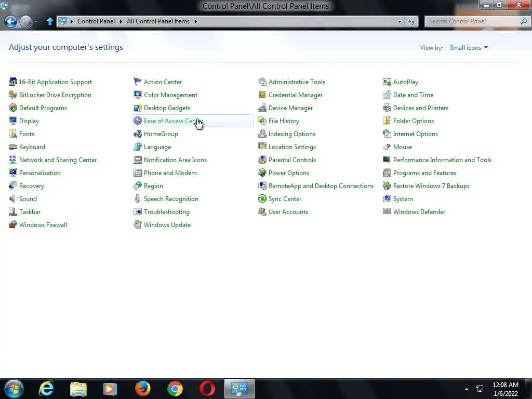This screenshot has height=399, width=532.
Task: Expand the arrow after All Control Panel Items
Action: pyautogui.click(x=196, y=21)
